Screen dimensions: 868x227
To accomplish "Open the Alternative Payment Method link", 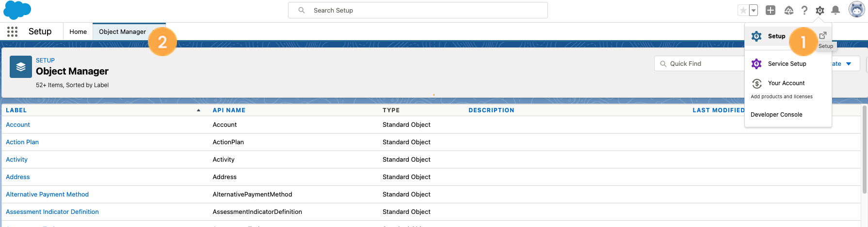I will tap(47, 195).
